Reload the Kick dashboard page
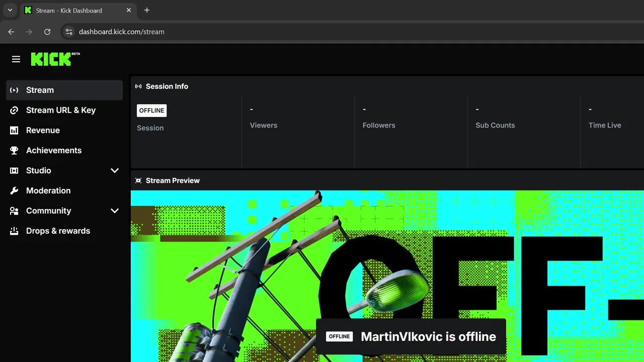 tap(47, 32)
